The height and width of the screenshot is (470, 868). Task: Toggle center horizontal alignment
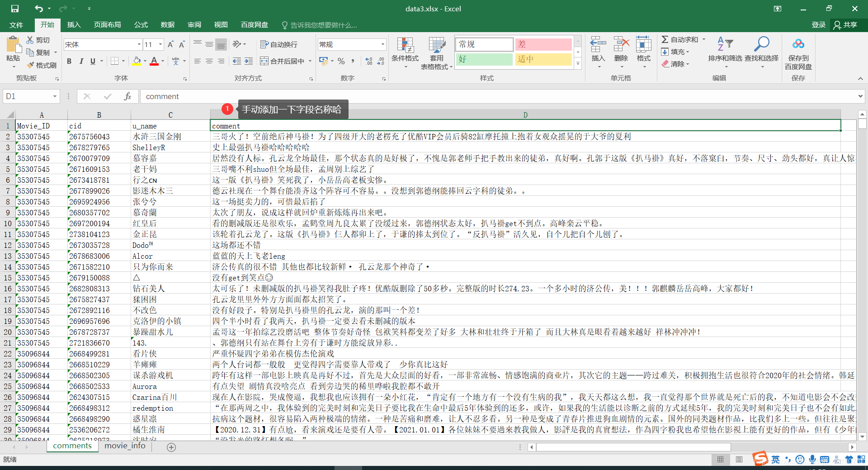coord(209,61)
